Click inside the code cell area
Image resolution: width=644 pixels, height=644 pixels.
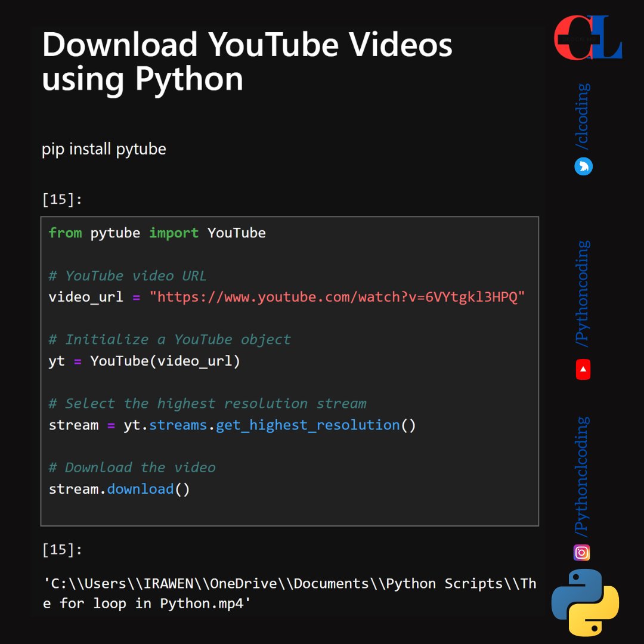point(289,370)
